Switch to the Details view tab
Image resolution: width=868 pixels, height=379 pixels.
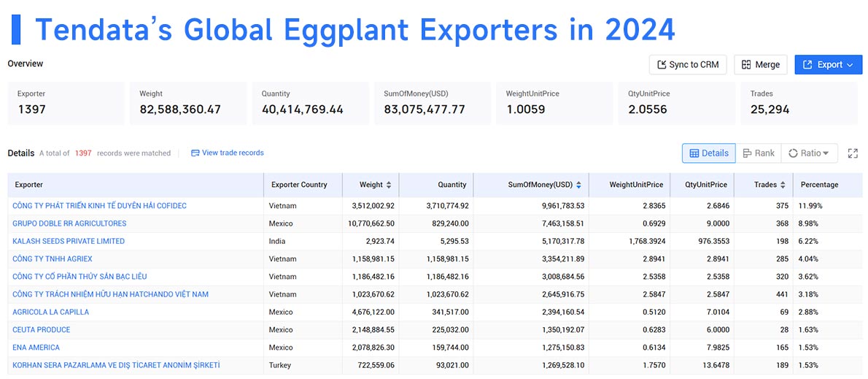pos(708,153)
